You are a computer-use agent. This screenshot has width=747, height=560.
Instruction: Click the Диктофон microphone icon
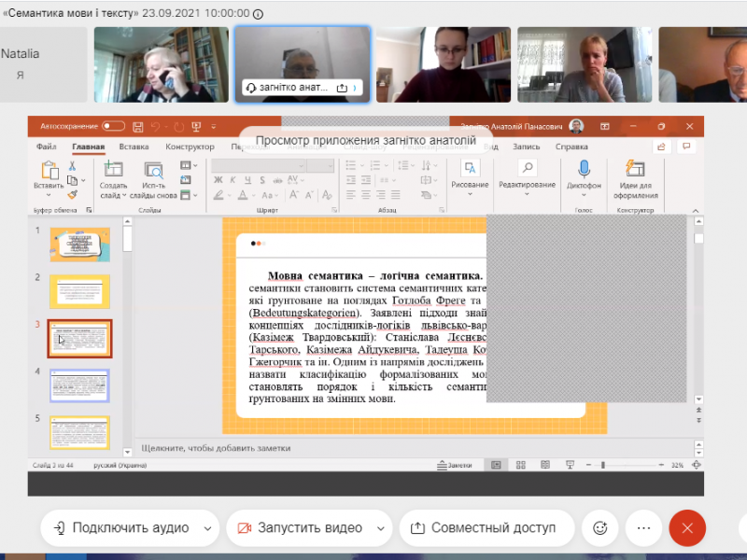coord(585,169)
